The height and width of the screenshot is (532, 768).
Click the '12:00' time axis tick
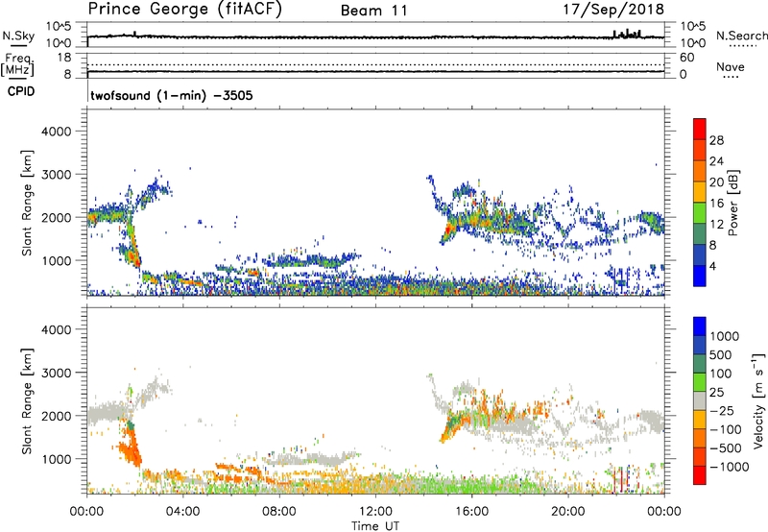[375, 512]
